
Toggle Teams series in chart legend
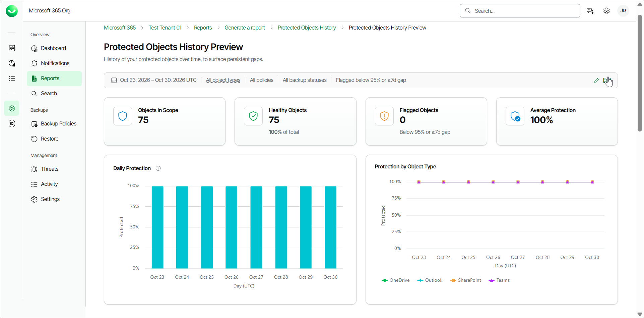(x=499, y=280)
